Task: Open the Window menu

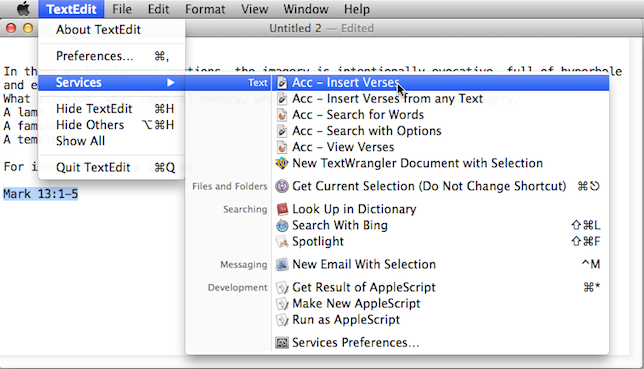Action: click(306, 9)
